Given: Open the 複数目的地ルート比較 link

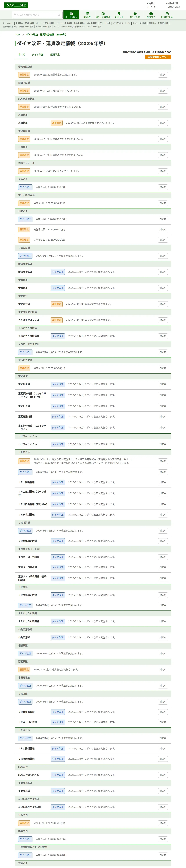Looking at the screenshot, I should tap(121, 23).
